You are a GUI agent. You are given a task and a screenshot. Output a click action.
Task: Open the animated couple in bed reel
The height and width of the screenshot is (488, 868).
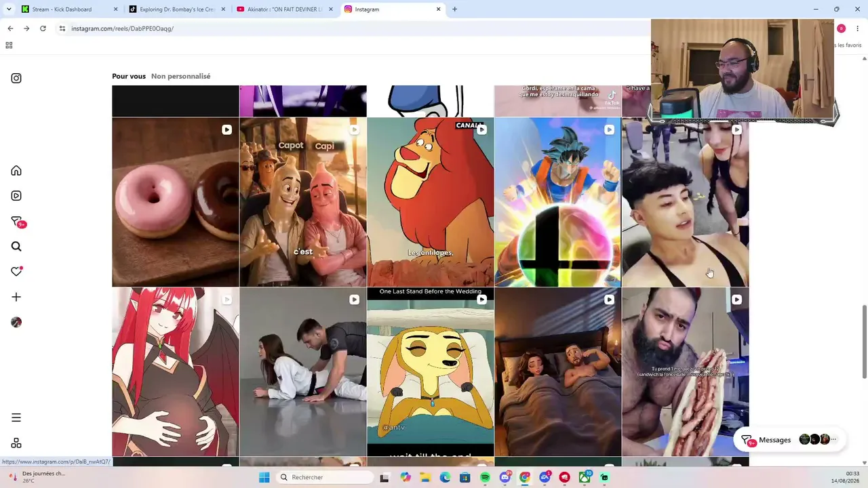pos(557,372)
